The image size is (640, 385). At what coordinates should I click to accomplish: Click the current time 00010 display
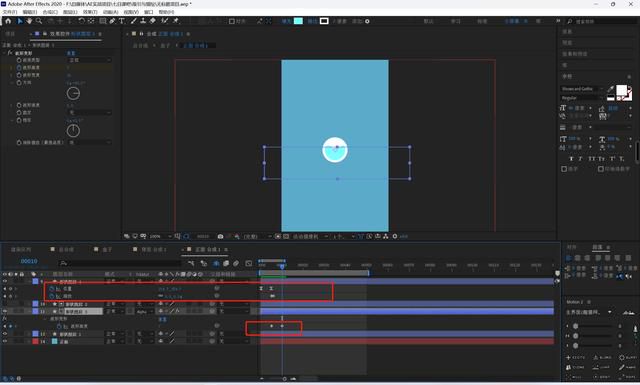click(29, 261)
